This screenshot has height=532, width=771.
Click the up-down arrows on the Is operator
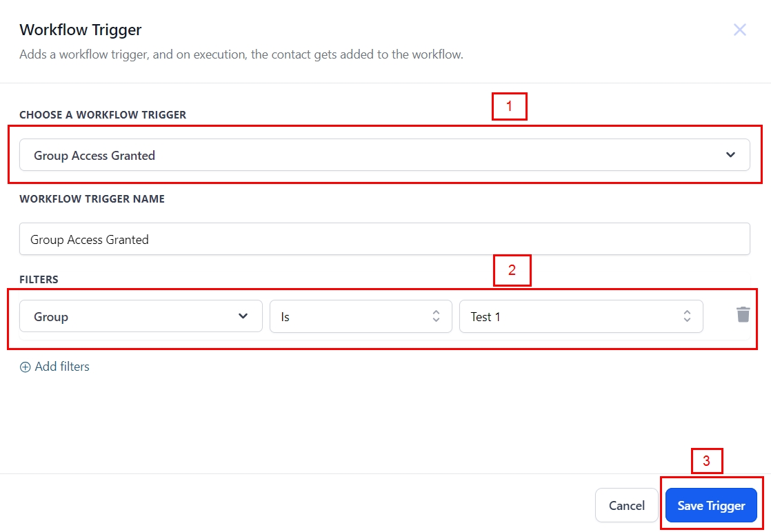436,316
